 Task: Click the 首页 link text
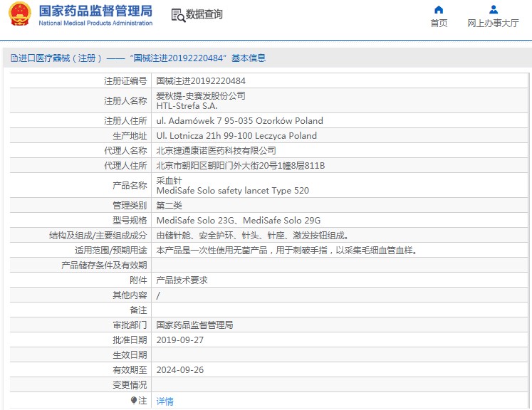pos(439,23)
